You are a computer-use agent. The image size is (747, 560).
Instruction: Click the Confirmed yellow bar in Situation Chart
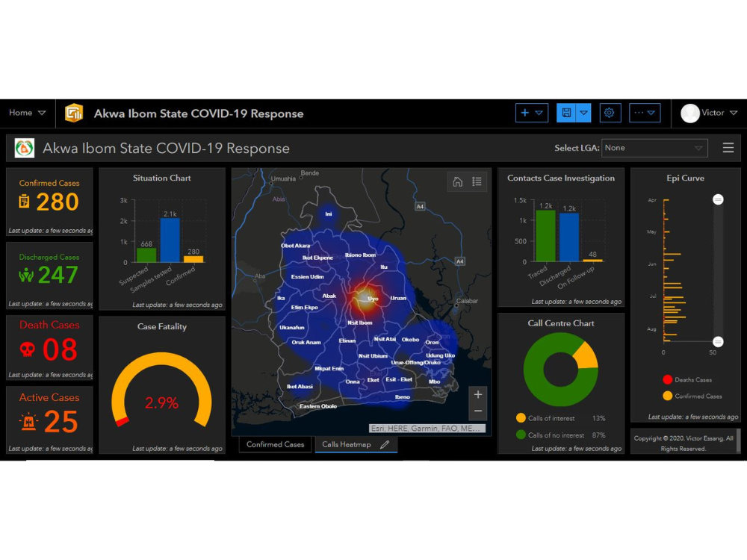(x=193, y=259)
